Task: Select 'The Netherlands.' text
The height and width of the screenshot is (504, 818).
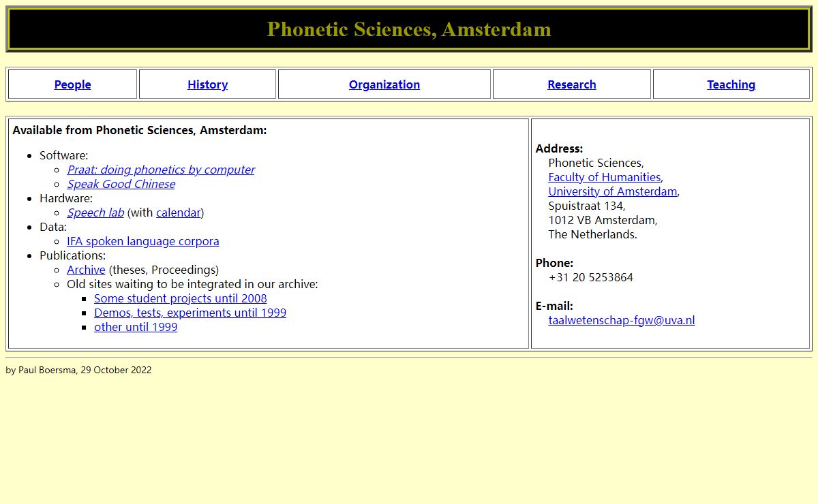Action: tap(593, 234)
